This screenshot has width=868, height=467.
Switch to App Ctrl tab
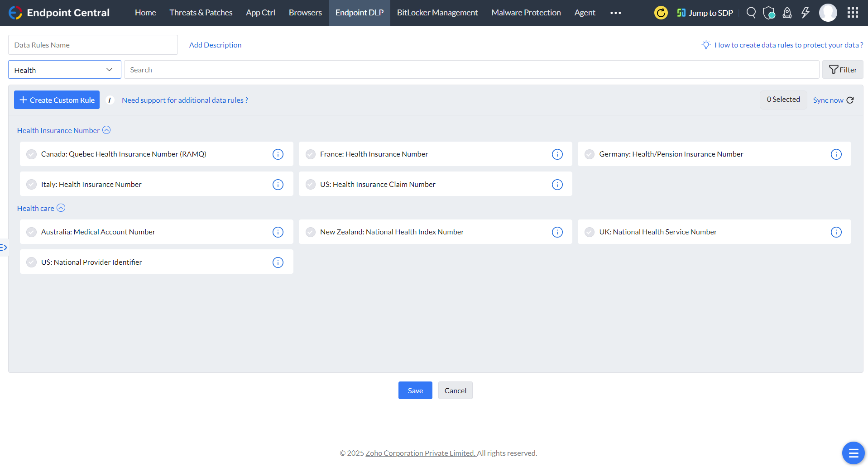[x=260, y=13]
